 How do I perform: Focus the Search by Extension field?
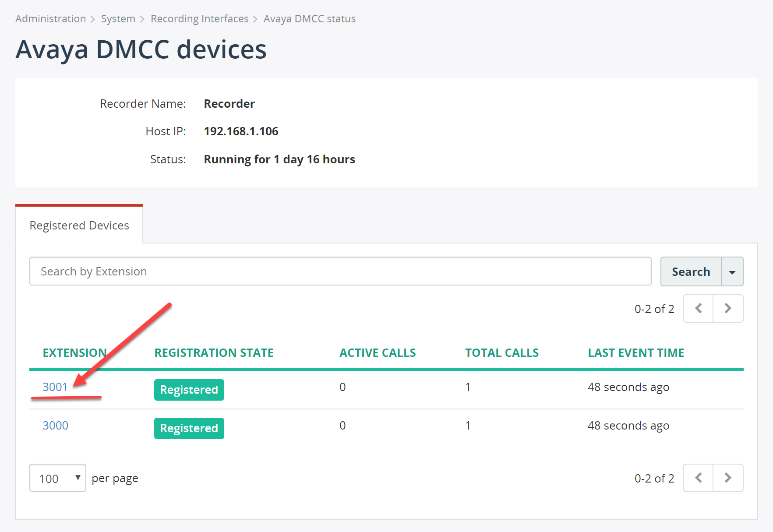coord(340,271)
